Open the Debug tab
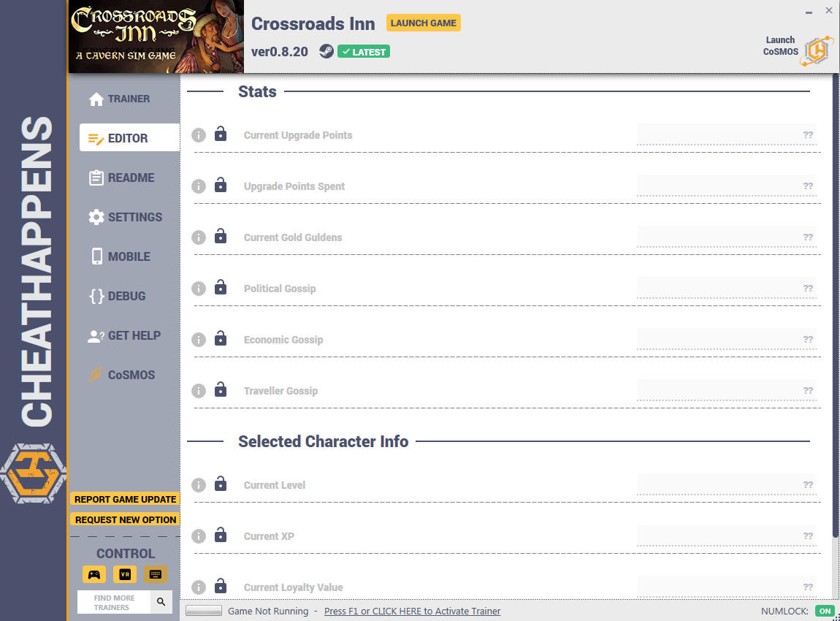Viewport: 840px width, 621px height. click(x=118, y=297)
